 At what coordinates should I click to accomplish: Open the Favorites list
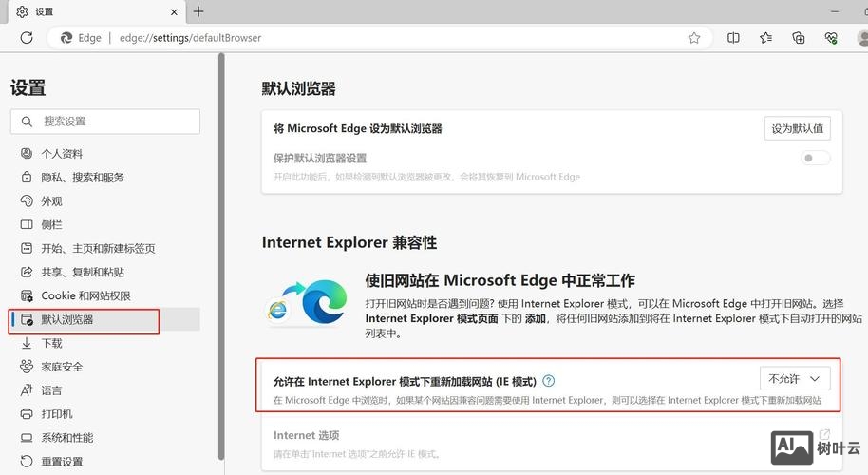[765, 38]
